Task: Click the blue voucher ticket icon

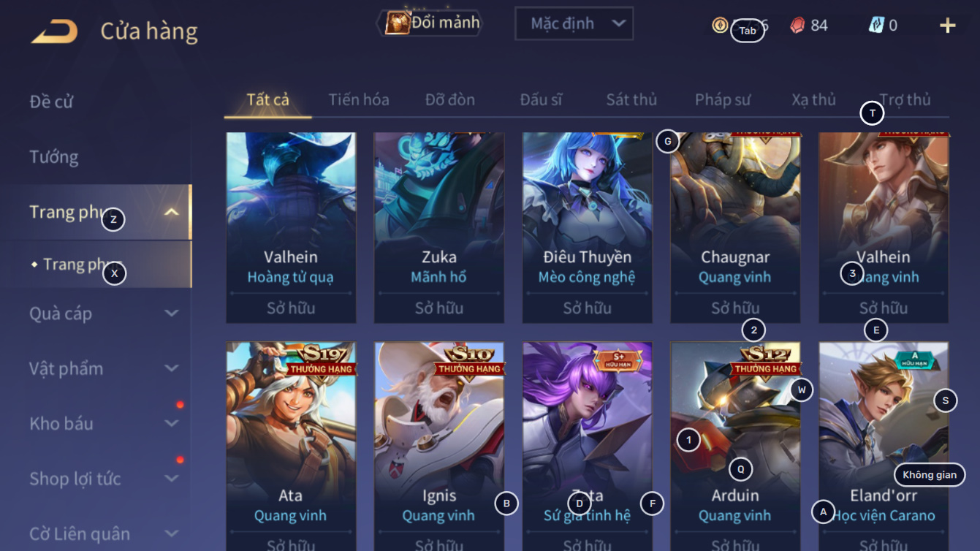Action: pos(876,26)
